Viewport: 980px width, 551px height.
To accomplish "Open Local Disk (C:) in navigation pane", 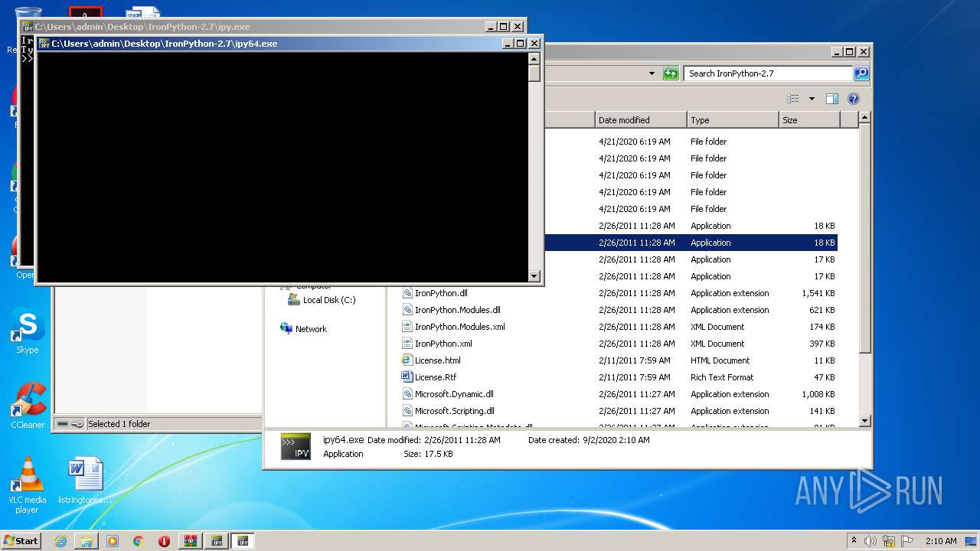I will (x=322, y=300).
